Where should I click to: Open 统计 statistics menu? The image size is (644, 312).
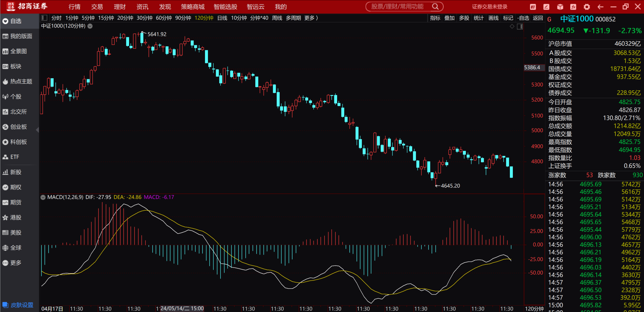479,18
